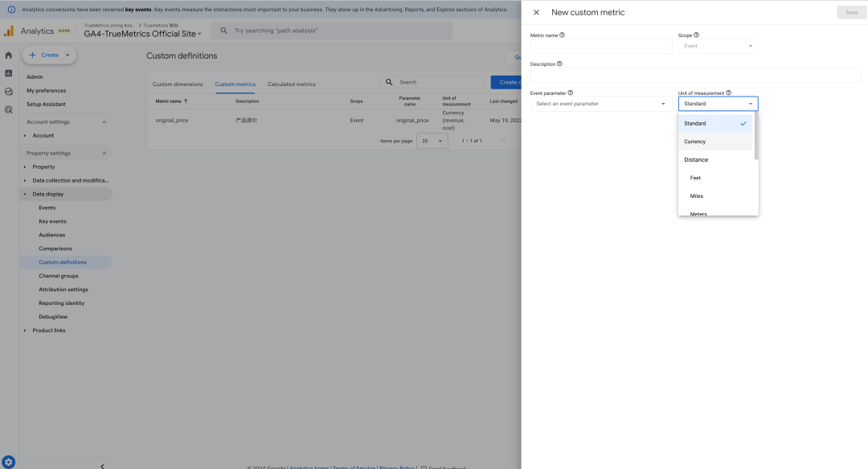
Task: Click the unit dropdown list scrollbar
Action: coord(755,137)
